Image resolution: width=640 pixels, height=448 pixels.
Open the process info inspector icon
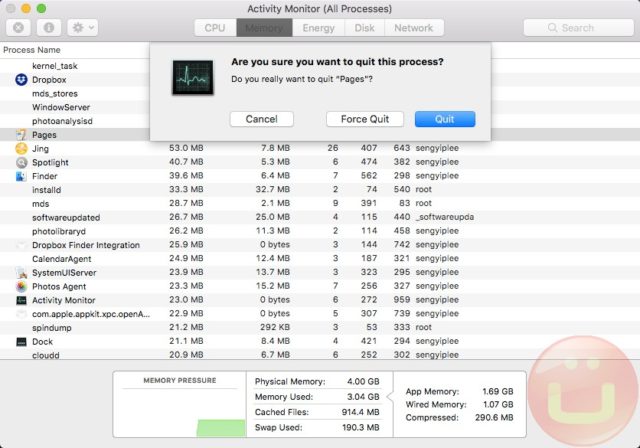pyautogui.click(x=49, y=28)
